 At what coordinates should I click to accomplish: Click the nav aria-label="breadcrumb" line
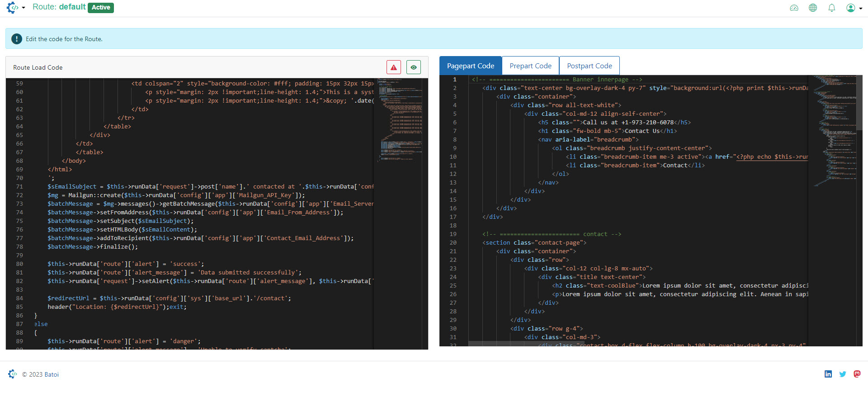click(x=588, y=140)
